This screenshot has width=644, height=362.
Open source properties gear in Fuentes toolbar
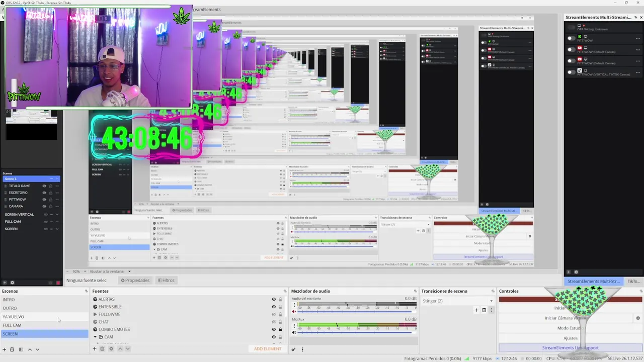pyautogui.click(x=111, y=349)
